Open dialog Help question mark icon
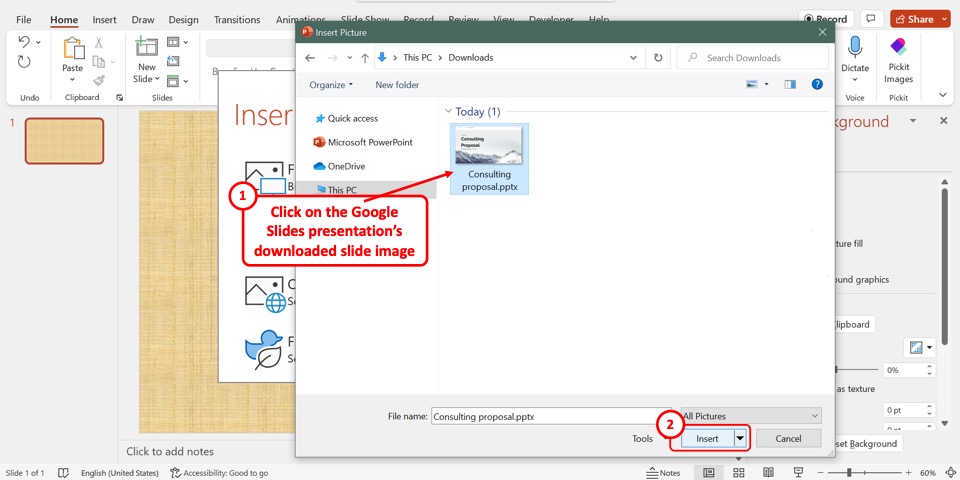The height and width of the screenshot is (480, 960). coord(817,84)
